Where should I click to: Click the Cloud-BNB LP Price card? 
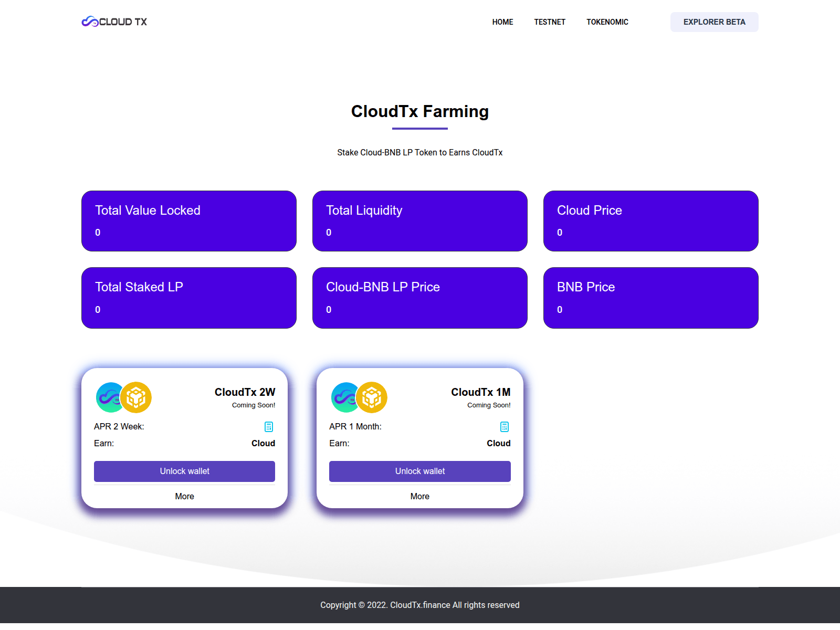click(419, 298)
